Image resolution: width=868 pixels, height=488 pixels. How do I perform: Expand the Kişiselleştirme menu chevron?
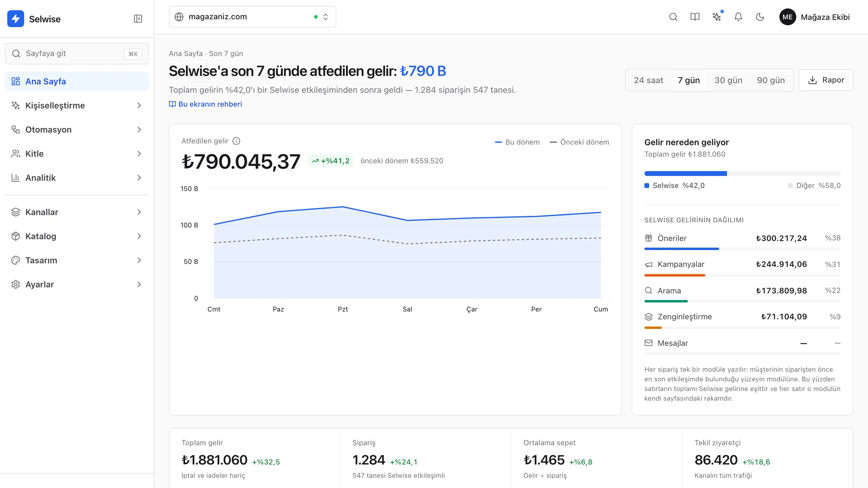point(139,106)
